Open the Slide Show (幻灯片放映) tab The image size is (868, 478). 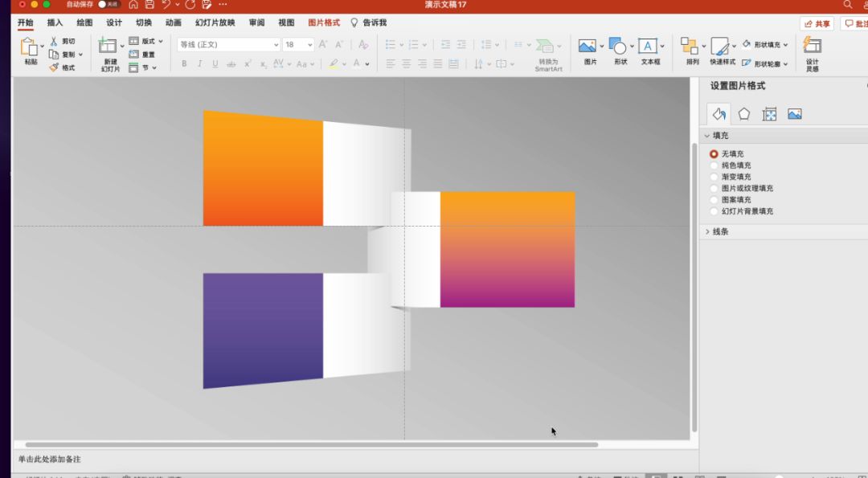215,22
